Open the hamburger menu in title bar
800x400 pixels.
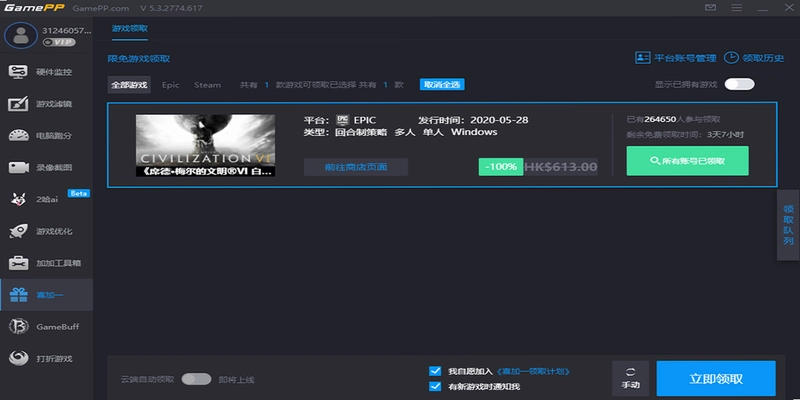[736, 8]
